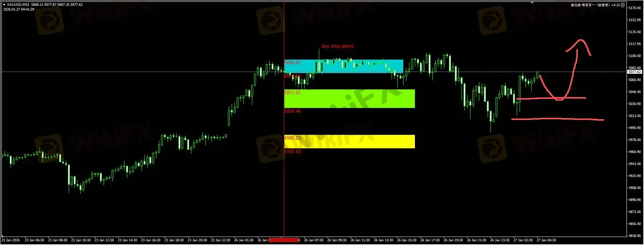The image size is (644, 245).
Task: Click the '27 Jan 02:30' time axis label
Action: coord(523,240)
